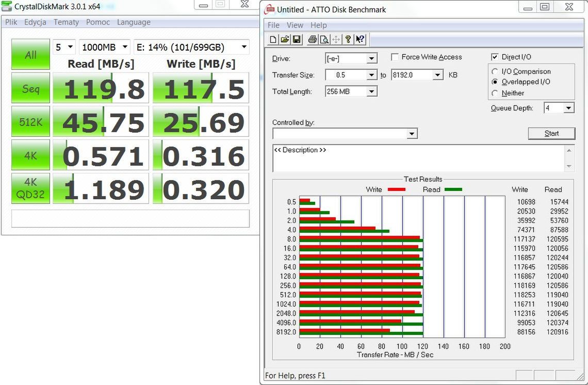The image size is (588, 385).
Task: Open the 1000MB test size dropdown
Action: coord(105,47)
